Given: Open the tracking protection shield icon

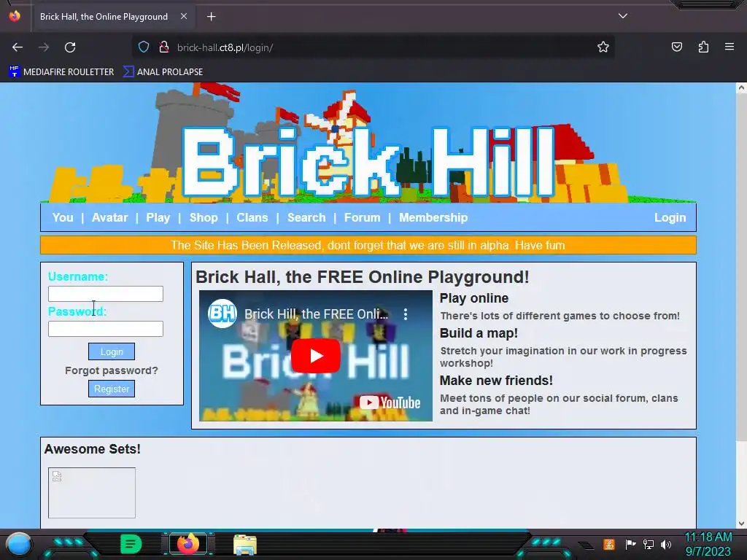Looking at the screenshot, I should click(144, 47).
